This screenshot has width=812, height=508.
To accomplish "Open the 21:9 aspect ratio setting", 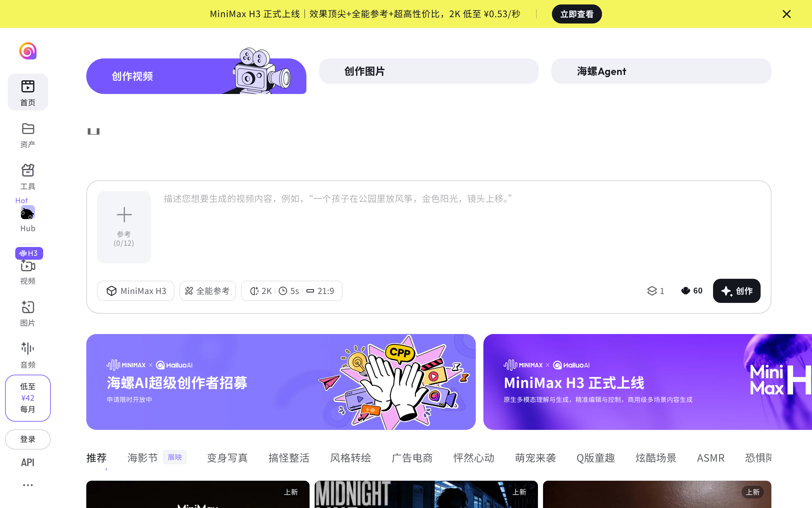I will pos(320,291).
